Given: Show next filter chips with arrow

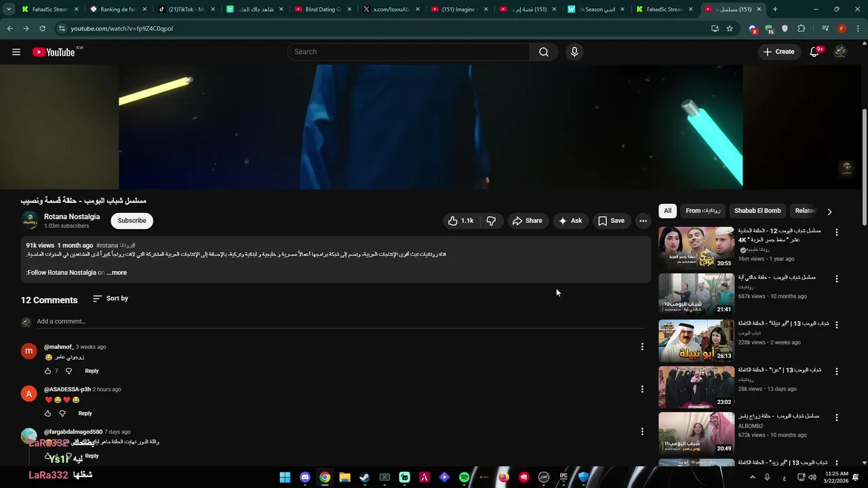Looking at the screenshot, I should pos(829,211).
